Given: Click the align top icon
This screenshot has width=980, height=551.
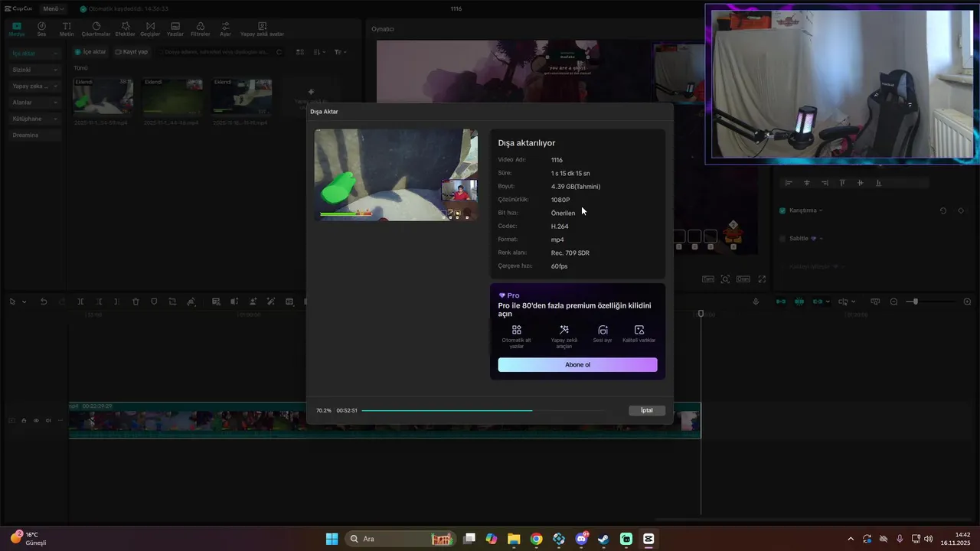Looking at the screenshot, I should pos(842,183).
